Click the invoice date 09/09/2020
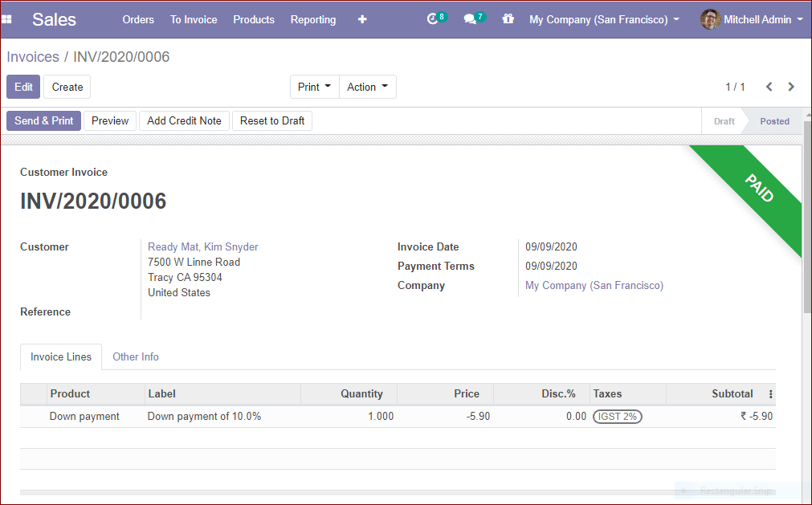This screenshot has width=812, height=505. [x=551, y=246]
